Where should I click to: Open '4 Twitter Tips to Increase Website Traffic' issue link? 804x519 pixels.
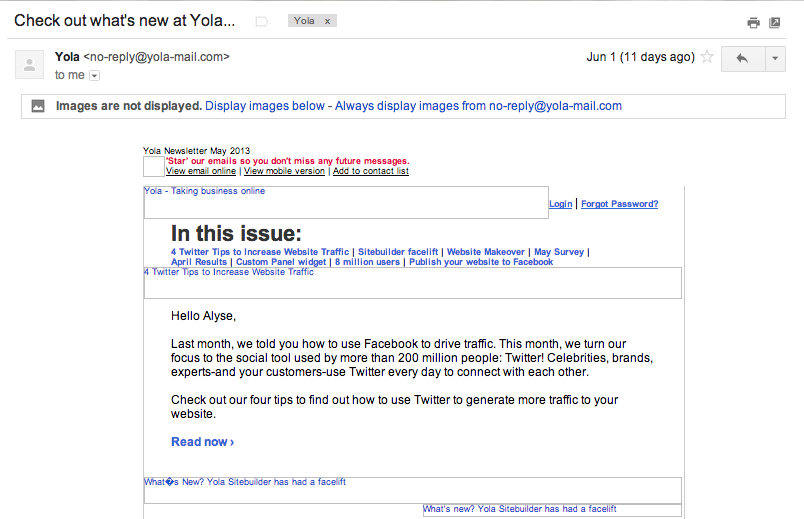[260, 252]
